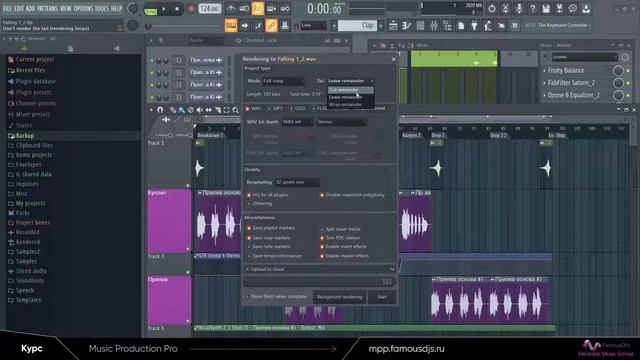
Task: Click the shopping cart icon
Action: 515,26
